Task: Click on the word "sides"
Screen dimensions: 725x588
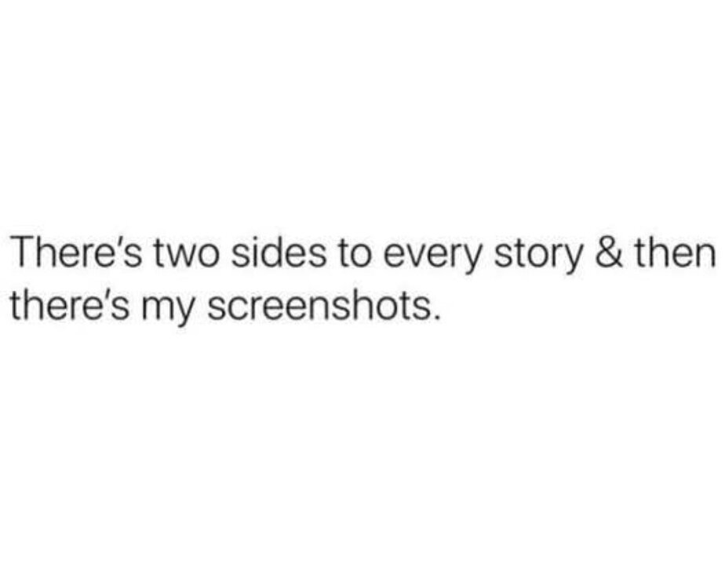Action: tap(279, 252)
